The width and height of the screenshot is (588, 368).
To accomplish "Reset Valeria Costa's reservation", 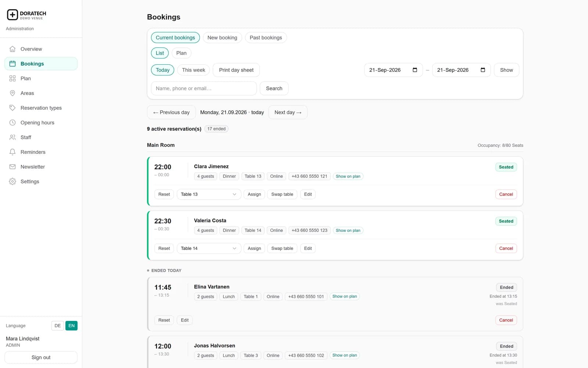I will 164,248.
